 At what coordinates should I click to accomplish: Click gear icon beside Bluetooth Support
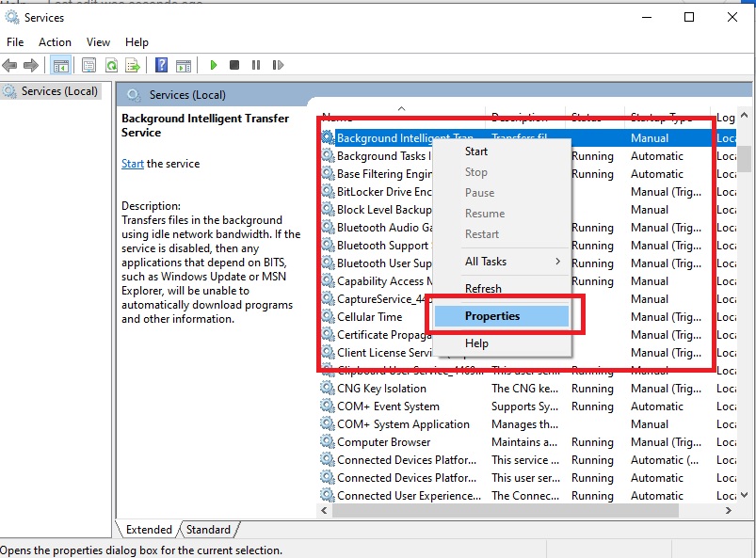(x=328, y=245)
